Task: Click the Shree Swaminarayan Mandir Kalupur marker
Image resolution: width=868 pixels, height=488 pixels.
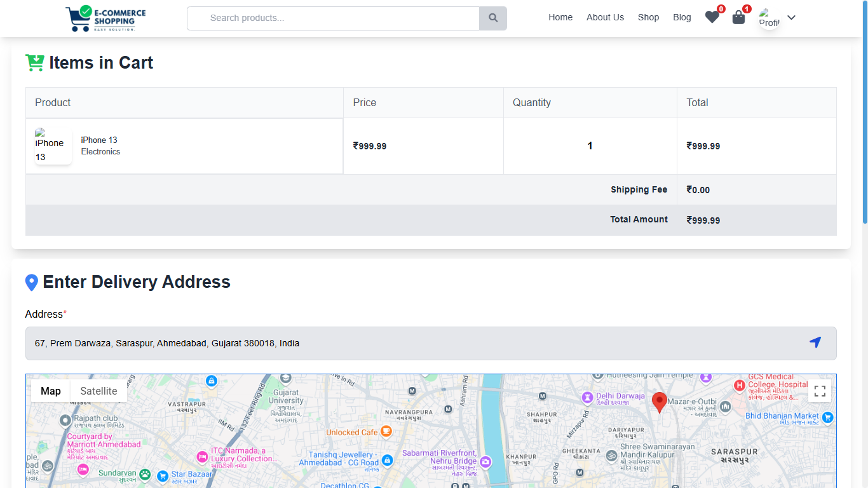Action: click(611, 455)
